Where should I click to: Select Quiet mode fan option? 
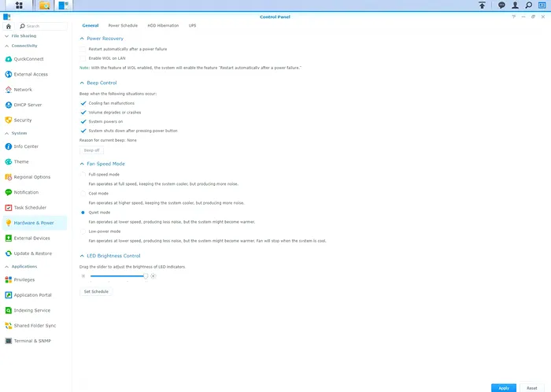(83, 213)
